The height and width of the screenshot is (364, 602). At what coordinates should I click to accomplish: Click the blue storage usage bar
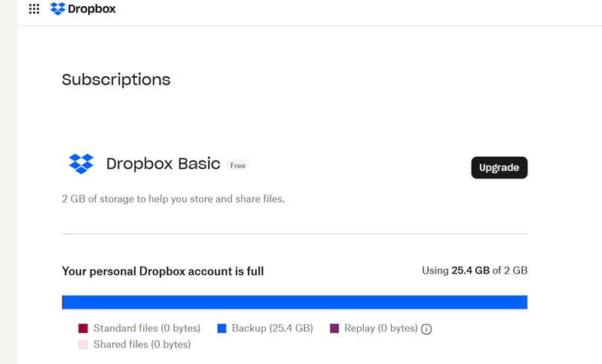[295, 302]
